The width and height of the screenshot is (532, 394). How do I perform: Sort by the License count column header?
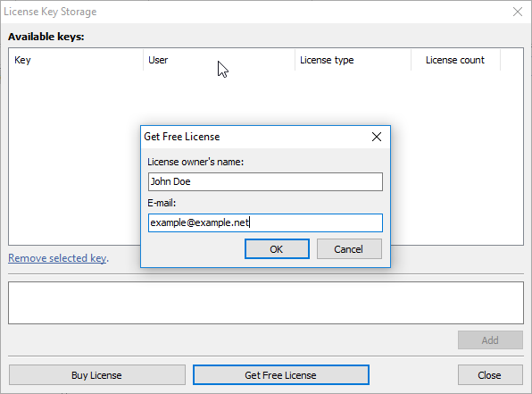coord(455,60)
